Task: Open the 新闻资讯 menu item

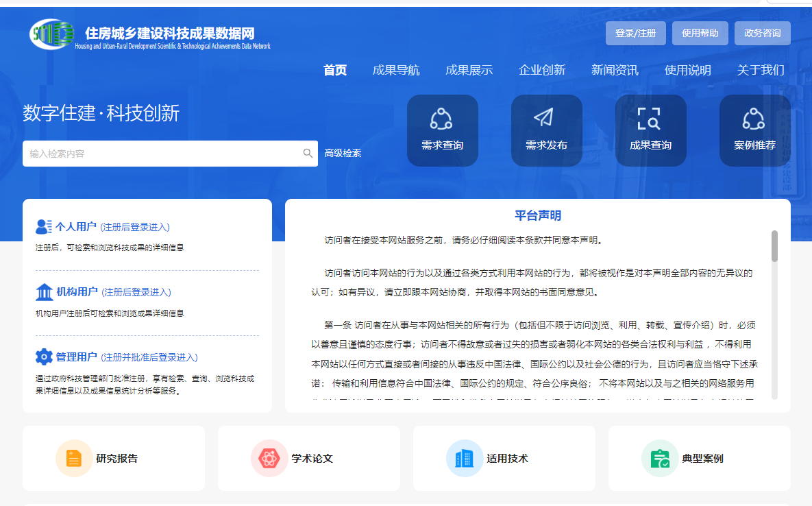Action: (615, 69)
